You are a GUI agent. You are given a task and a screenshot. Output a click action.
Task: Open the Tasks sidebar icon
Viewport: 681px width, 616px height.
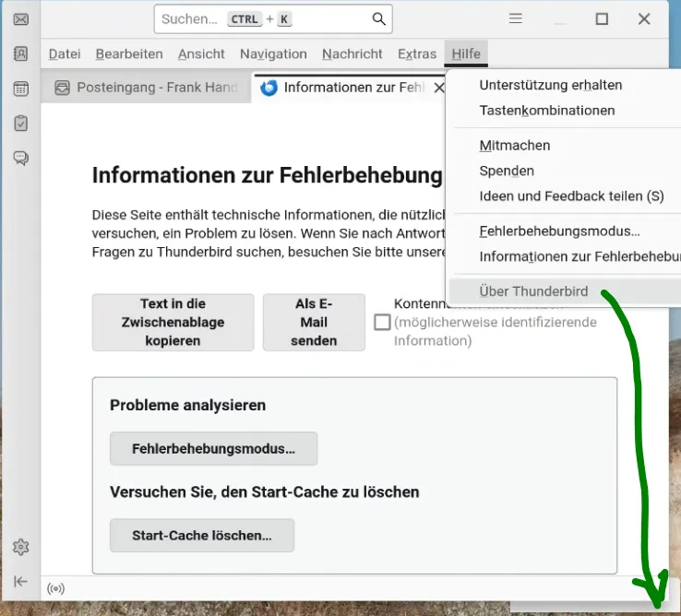21,124
